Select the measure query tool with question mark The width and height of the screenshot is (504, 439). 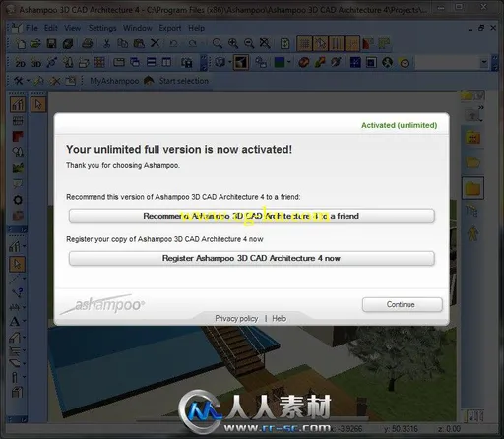tap(18, 292)
